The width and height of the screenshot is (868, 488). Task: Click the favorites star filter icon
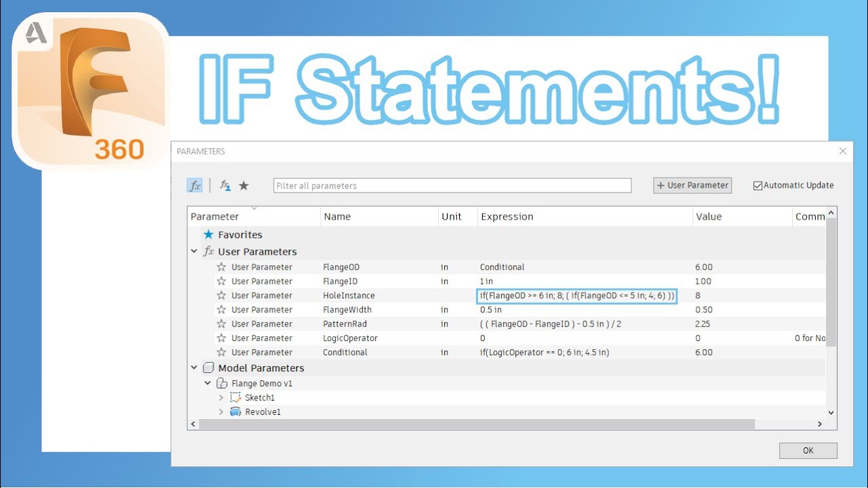pyautogui.click(x=243, y=186)
